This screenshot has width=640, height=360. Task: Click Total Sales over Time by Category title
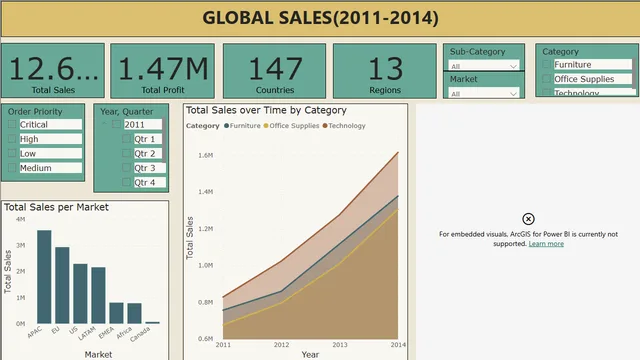(x=266, y=110)
